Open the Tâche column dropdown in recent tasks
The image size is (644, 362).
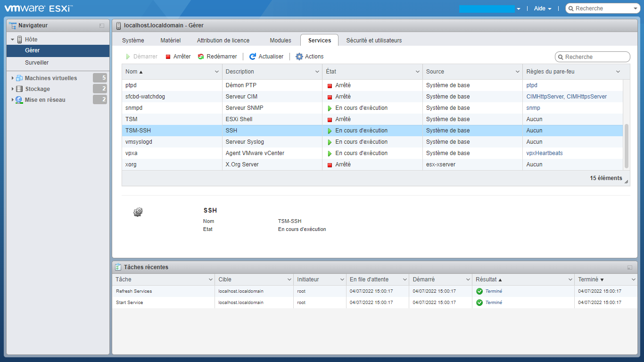(210, 280)
